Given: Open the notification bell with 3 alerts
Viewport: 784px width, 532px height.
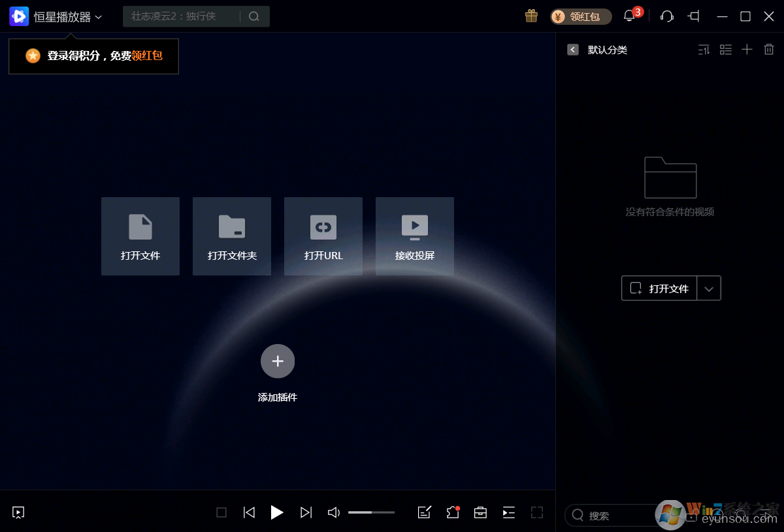Looking at the screenshot, I should (629, 16).
